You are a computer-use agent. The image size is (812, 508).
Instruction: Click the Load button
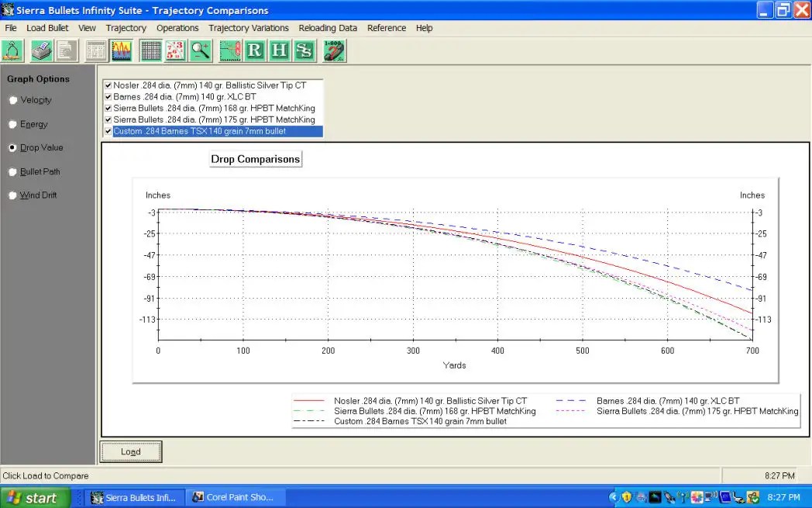click(130, 451)
